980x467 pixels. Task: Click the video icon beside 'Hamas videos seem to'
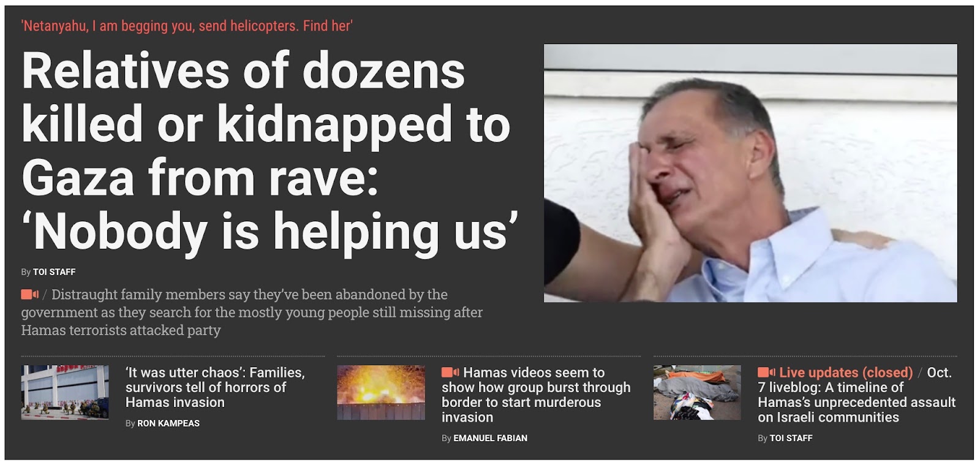[x=450, y=373]
